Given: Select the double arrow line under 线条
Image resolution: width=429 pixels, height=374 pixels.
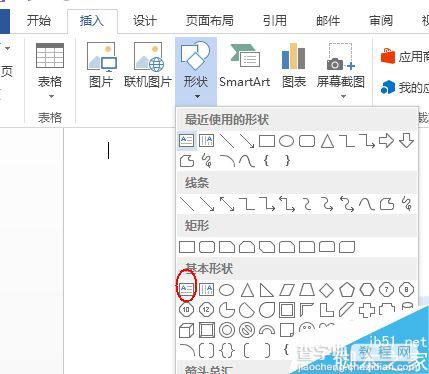Looking at the screenshot, I should [227, 204].
